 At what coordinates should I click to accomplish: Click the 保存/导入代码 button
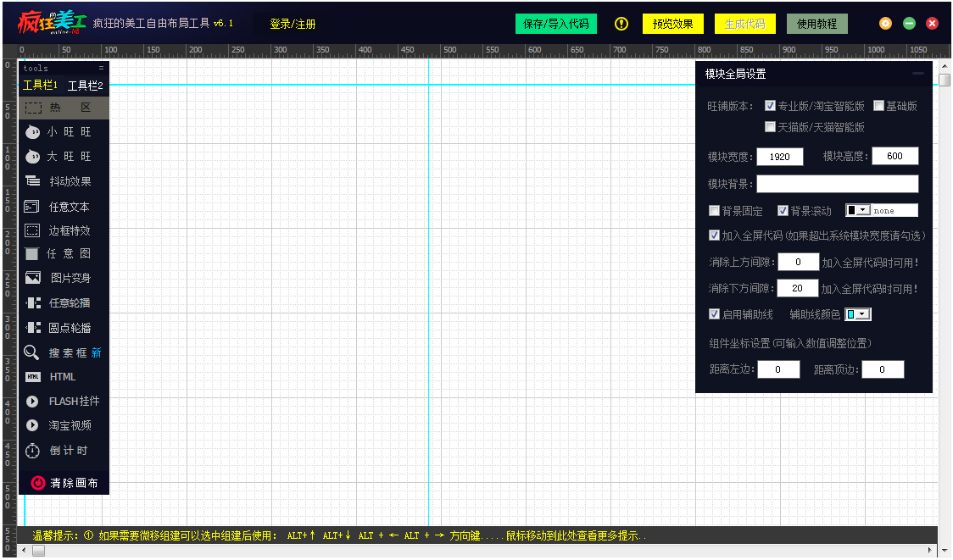(556, 24)
